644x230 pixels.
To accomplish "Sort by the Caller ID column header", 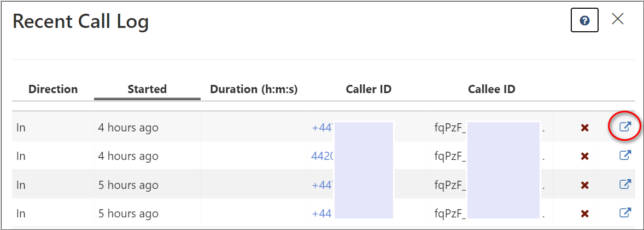I will (368, 89).
